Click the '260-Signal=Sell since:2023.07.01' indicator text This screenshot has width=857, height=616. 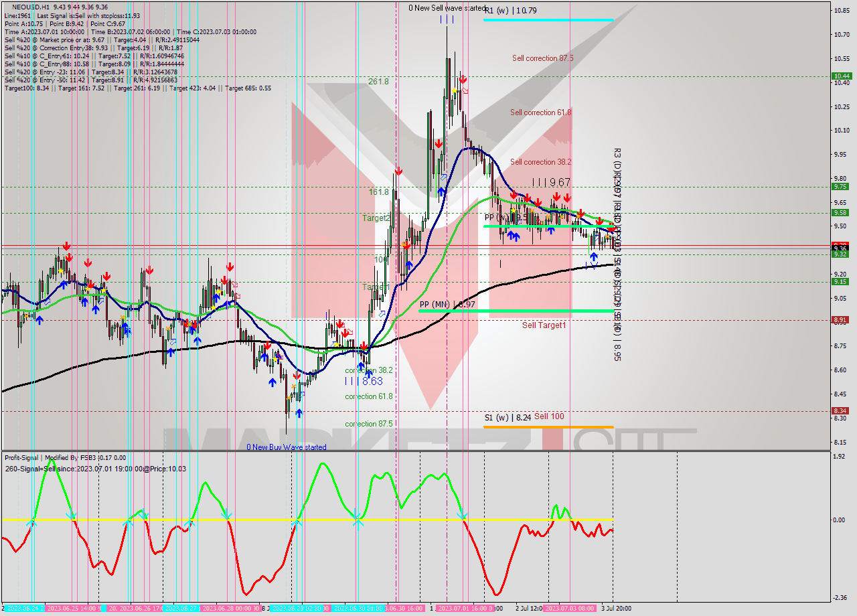[96, 469]
